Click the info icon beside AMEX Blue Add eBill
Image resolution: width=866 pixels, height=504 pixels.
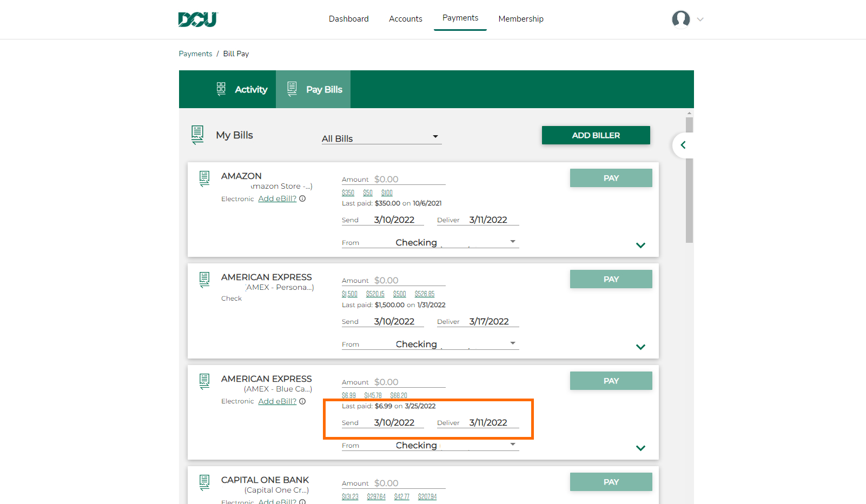pyautogui.click(x=302, y=401)
